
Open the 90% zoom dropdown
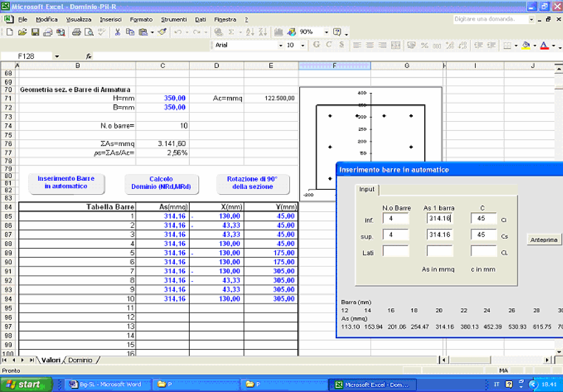coord(326,32)
